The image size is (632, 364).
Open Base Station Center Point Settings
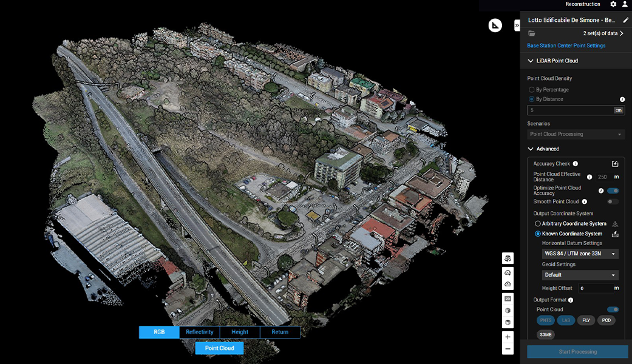point(565,45)
